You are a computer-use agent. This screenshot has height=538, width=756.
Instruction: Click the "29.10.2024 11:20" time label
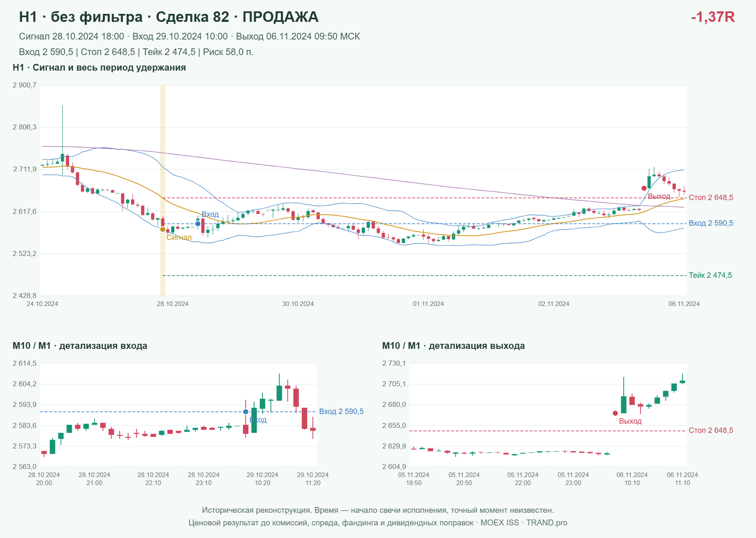click(313, 479)
